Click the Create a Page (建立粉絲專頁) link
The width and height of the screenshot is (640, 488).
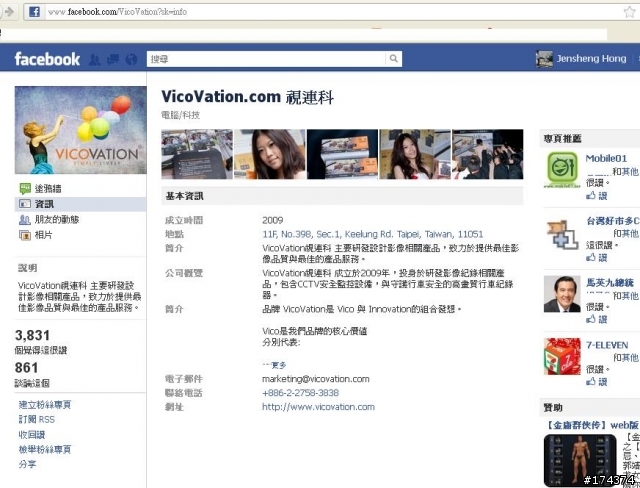pyautogui.click(x=45, y=405)
